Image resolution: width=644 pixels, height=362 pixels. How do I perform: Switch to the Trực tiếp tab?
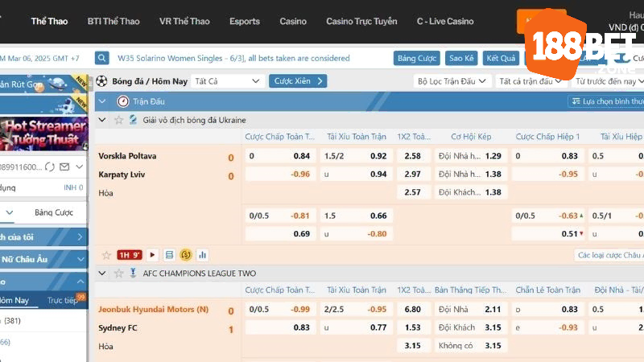pyautogui.click(x=63, y=300)
